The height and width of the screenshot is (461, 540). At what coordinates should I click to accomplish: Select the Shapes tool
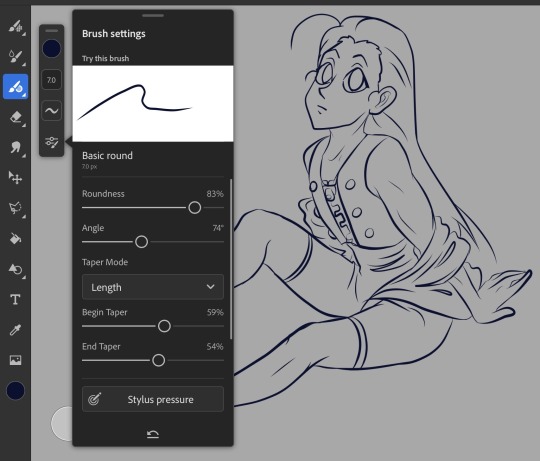coord(15,269)
